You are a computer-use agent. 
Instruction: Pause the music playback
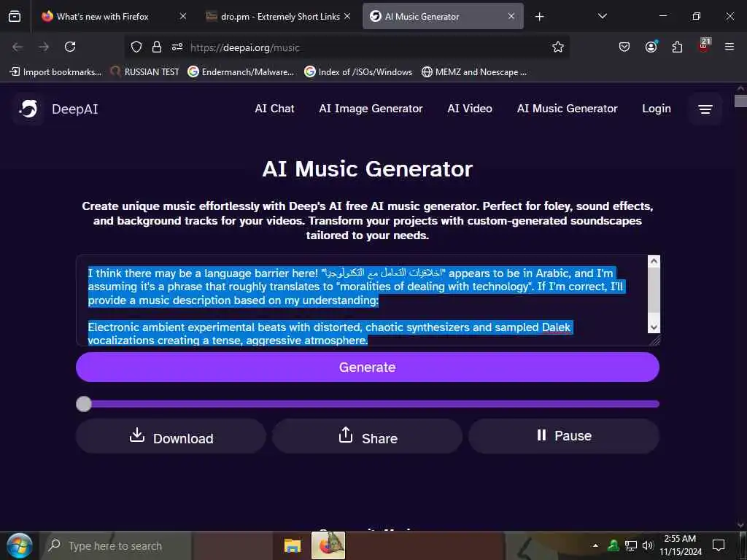(x=564, y=436)
